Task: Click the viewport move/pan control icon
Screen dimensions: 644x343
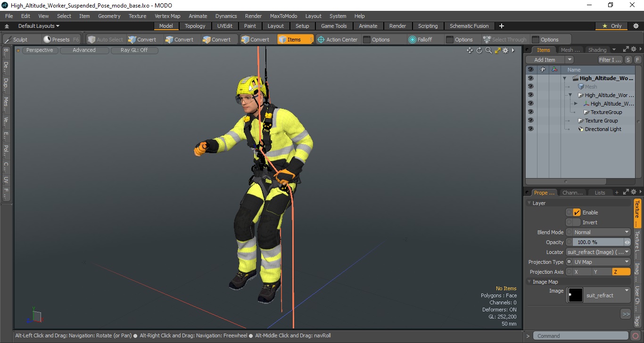Action: 470,50
